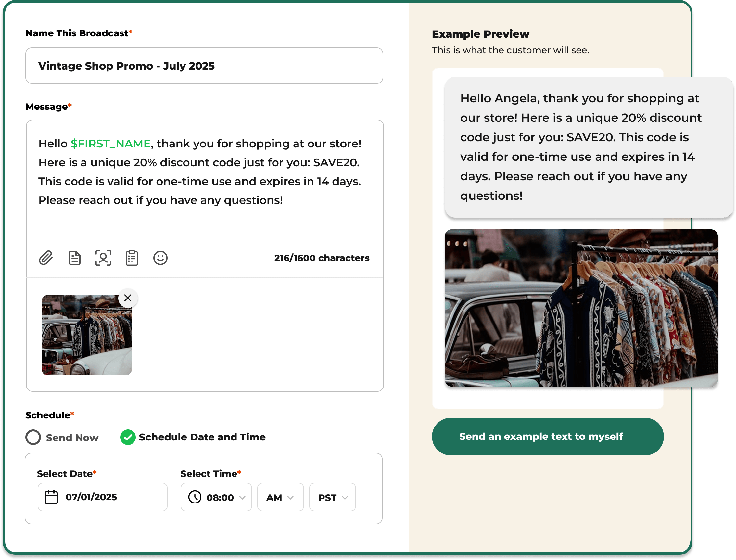The image size is (736, 560).
Task: Open the 08:00 time dropdown
Action: 216,497
